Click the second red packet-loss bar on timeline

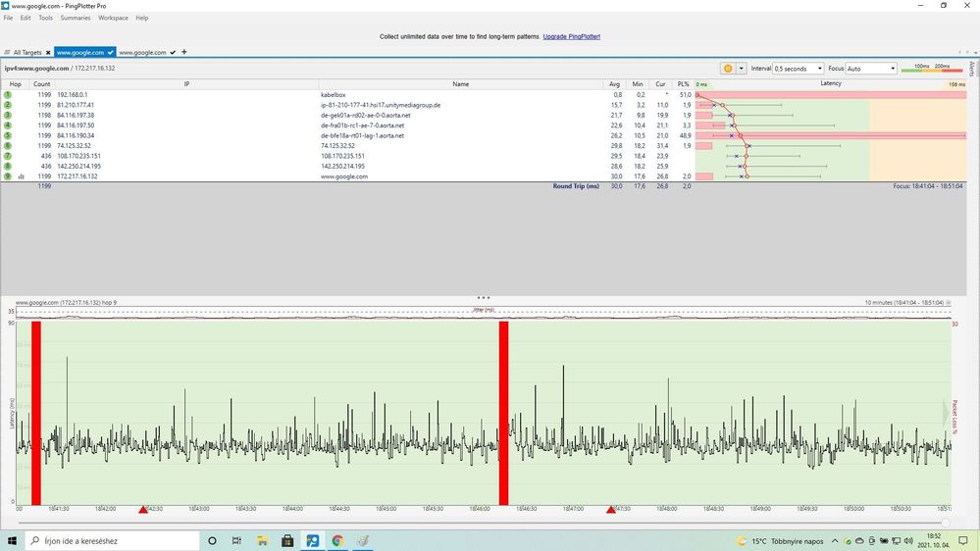click(504, 413)
